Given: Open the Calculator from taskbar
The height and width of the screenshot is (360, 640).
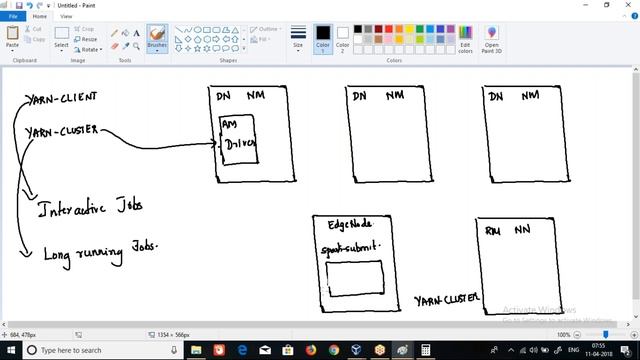Looking at the screenshot, I should 426,350.
